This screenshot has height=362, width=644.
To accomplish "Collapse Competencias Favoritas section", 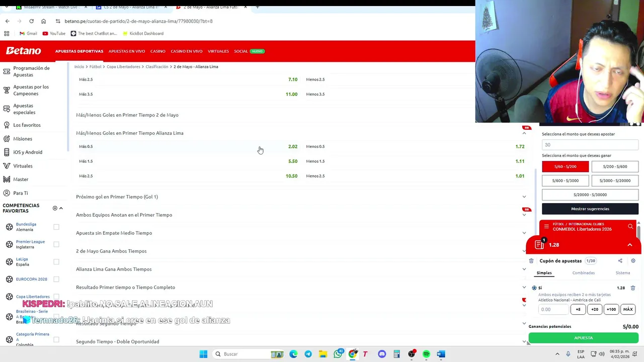I will [61, 208].
